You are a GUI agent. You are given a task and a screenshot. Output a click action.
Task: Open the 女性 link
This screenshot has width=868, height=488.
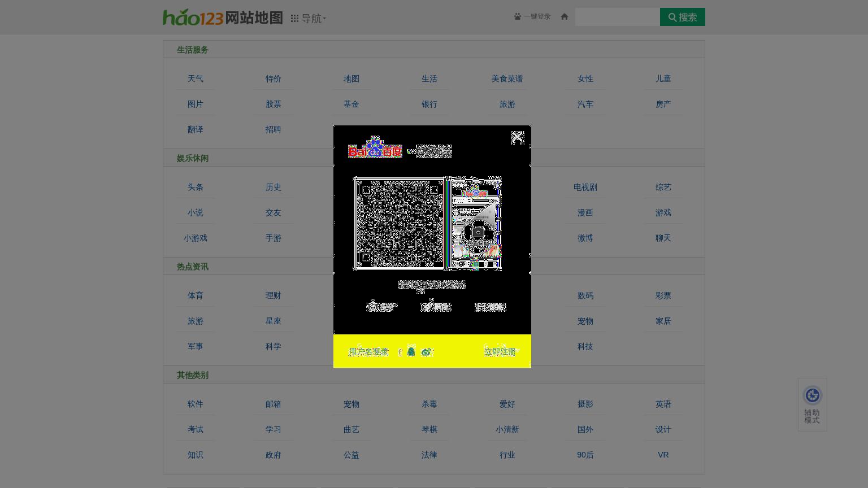click(x=585, y=79)
